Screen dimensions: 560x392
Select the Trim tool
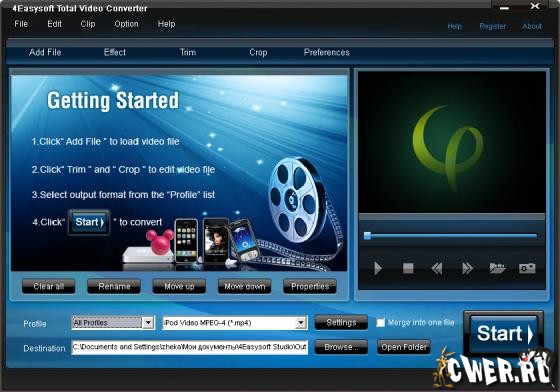(x=188, y=52)
